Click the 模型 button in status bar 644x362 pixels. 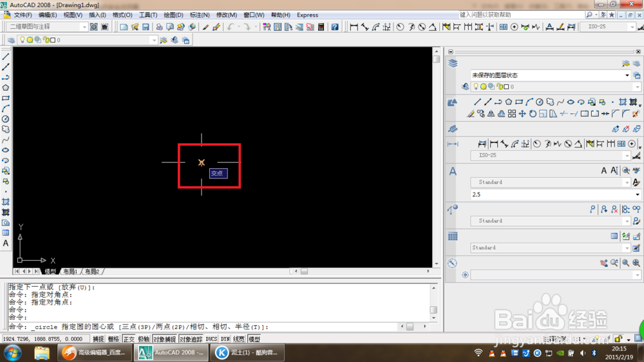[x=254, y=339]
